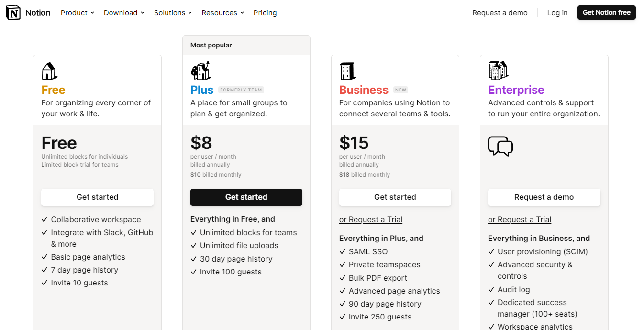Click the Enterprise plan buildings icon

pyautogui.click(x=498, y=70)
